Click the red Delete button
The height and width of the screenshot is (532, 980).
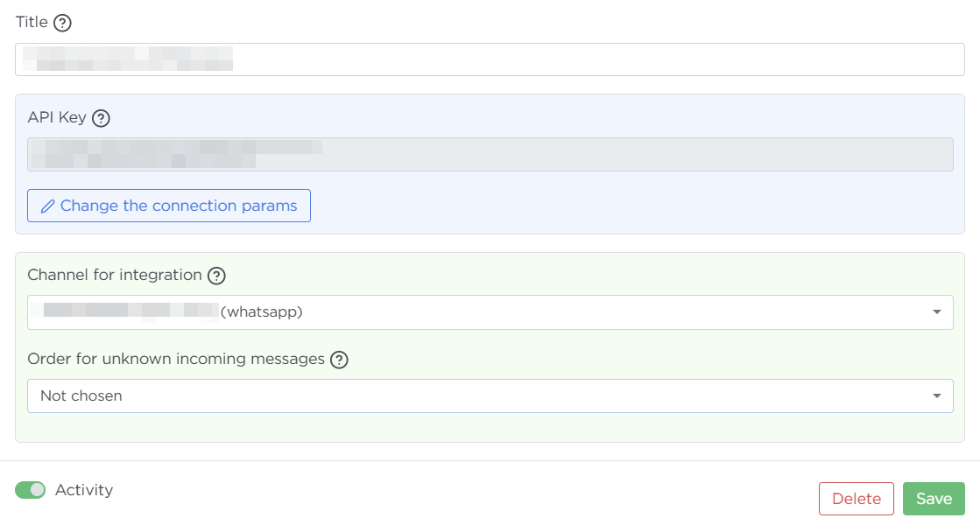(x=856, y=499)
